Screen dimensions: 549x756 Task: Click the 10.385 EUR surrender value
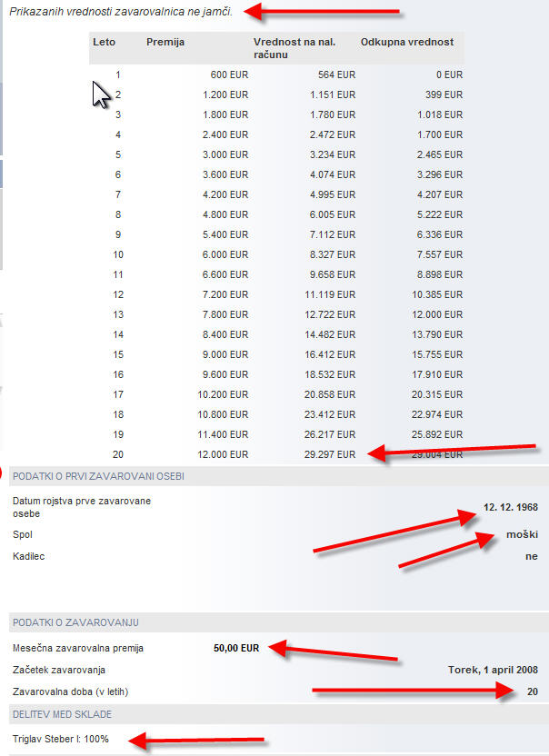click(x=437, y=295)
